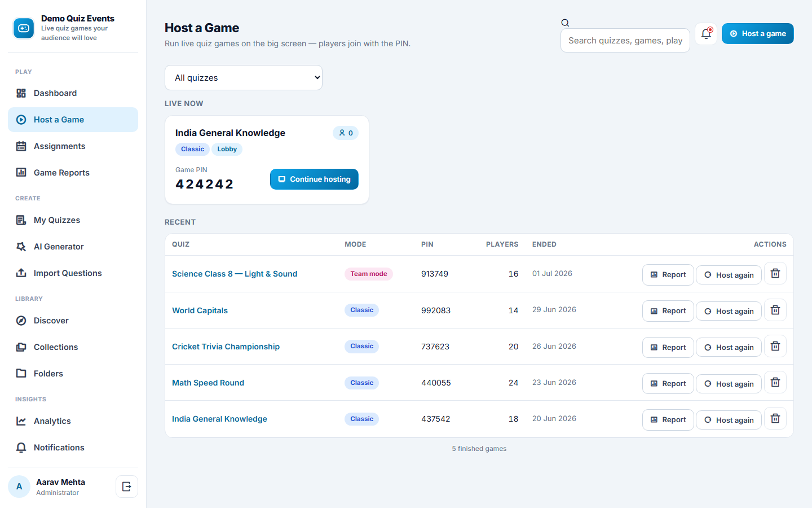Open Import Questions in sidebar

[x=73, y=273]
